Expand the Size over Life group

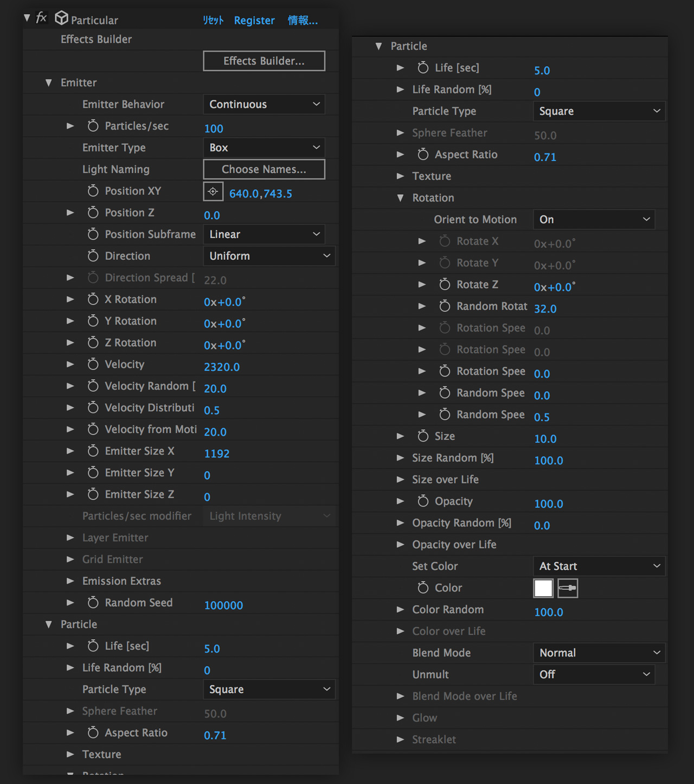400,480
